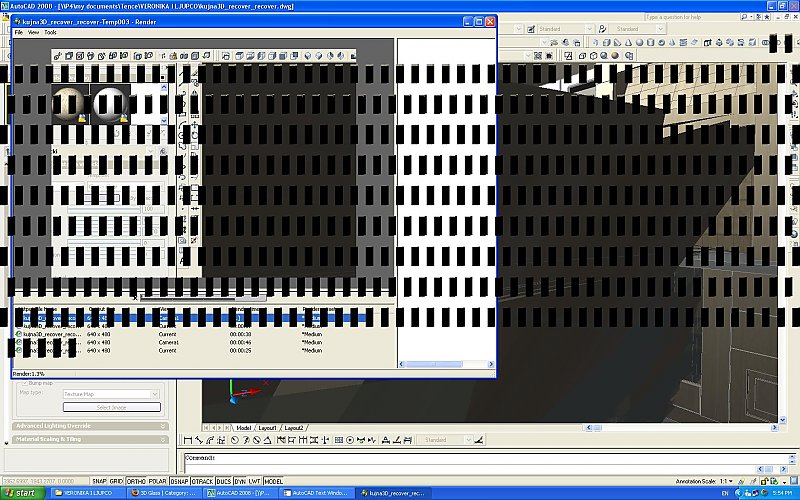Image resolution: width=800 pixels, height=500 pixels.
Task: Click the Wedge solid icon
Action: tap(617, 42)
